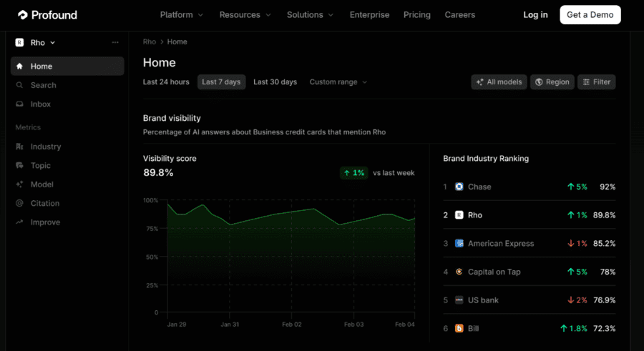Open the Careers menu item

pos(459,15)
